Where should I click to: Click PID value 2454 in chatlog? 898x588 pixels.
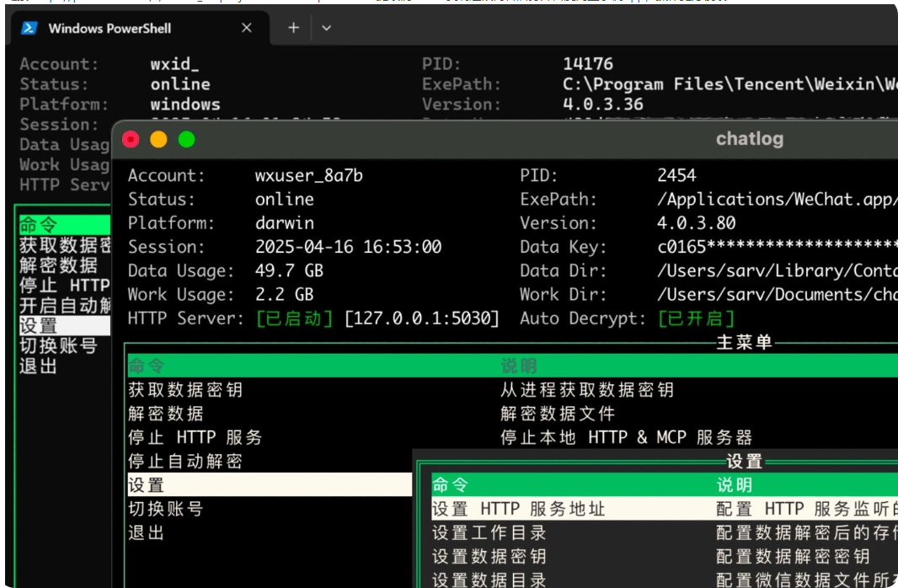[676, 175]
